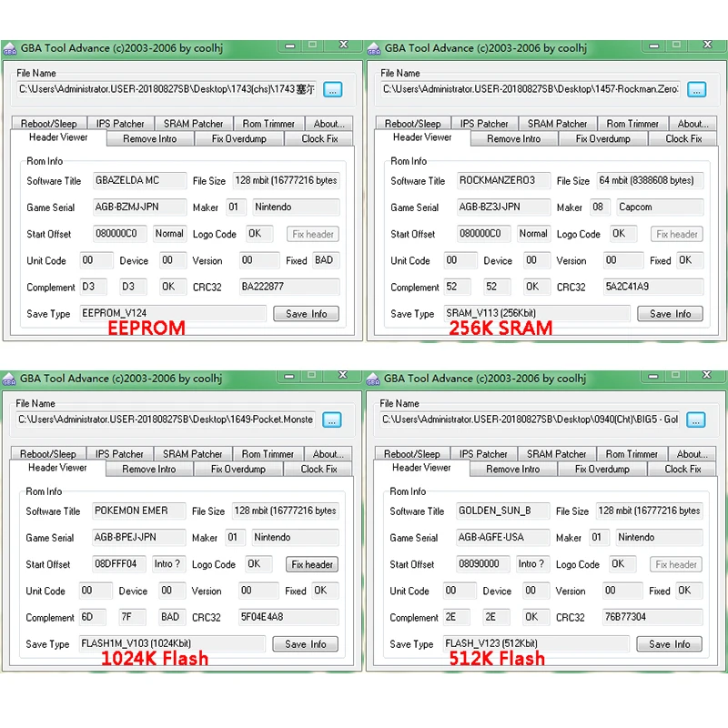Open IPS Patcher tab in GOLDEN_SUN_B window

tap(483, 453)
